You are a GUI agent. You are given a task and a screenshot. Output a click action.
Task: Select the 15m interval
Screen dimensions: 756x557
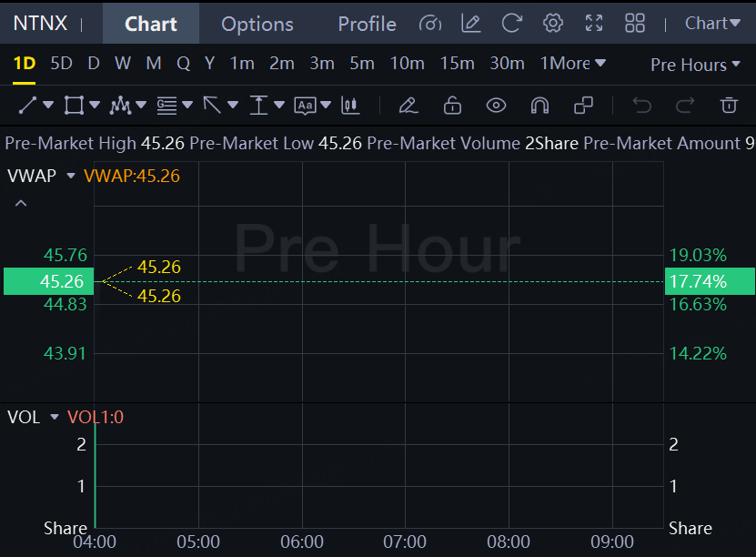coord(457,64)
